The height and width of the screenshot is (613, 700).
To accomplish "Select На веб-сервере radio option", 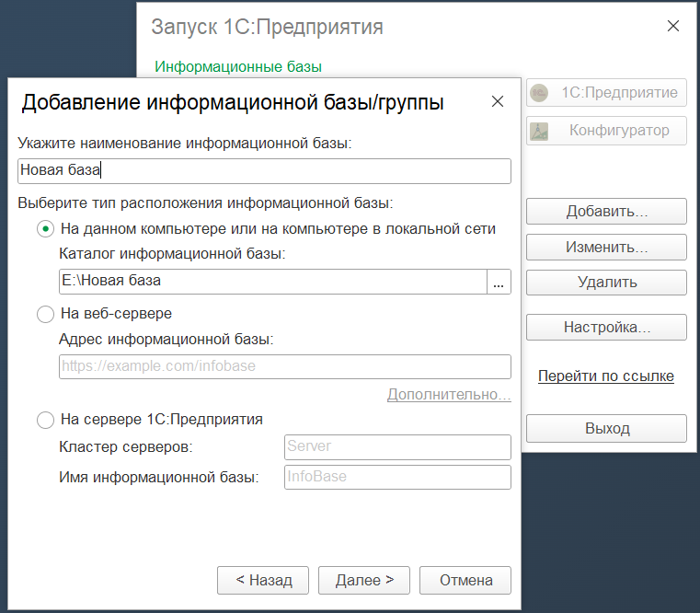I will coord(45,314).
